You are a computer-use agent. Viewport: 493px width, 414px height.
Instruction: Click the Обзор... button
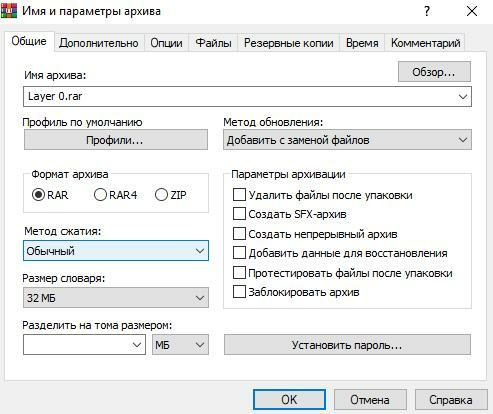(x=434, y=72)
